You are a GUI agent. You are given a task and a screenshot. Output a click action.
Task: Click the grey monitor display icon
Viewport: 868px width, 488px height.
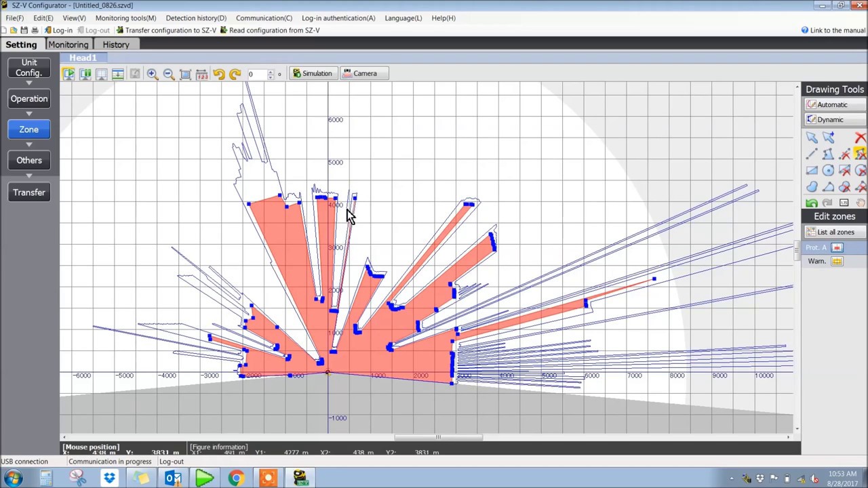(x=101, y=74)
